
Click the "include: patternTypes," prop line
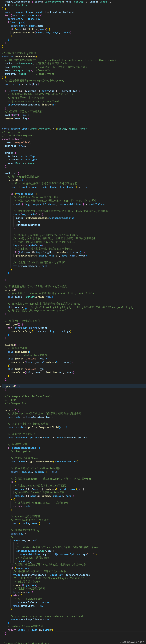pyautogui.click(x=23, y=156)
